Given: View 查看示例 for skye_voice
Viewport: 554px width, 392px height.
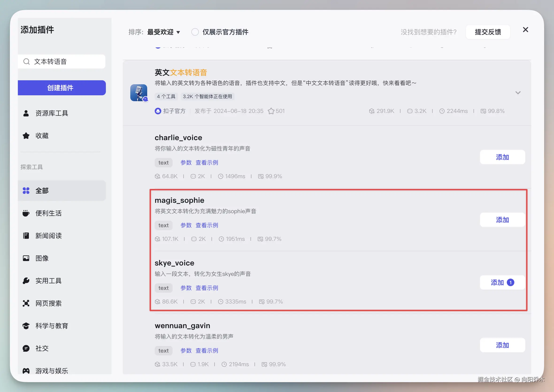Looking at the screenshot, I should [x=207, y=288].
